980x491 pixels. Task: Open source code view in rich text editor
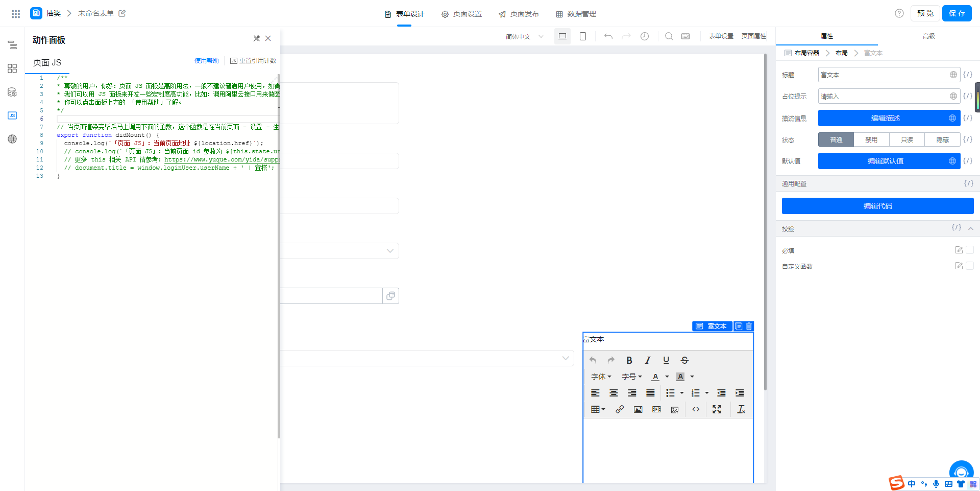(696, 409)
